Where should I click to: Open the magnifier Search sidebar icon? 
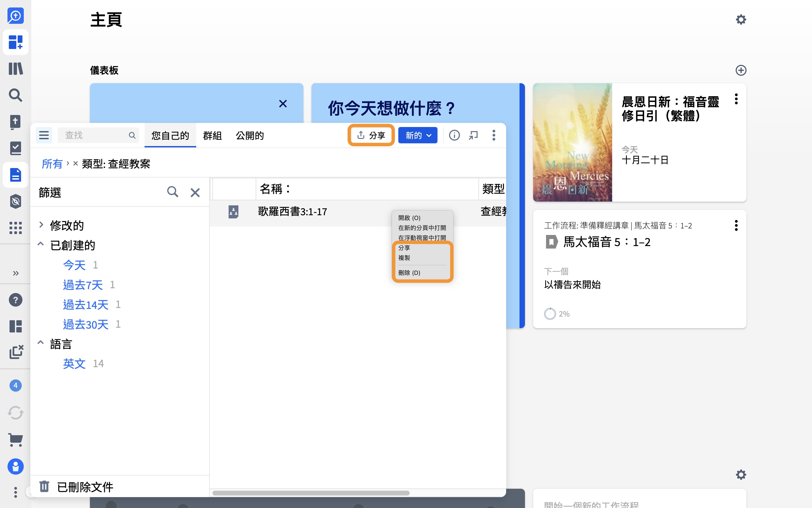pos(15,95)
